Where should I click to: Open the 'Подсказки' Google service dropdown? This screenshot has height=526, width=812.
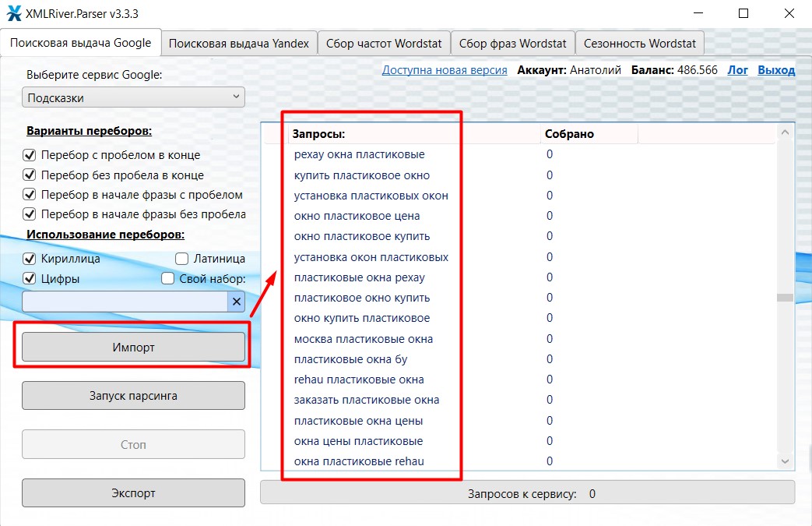click(x=133, y=98)
